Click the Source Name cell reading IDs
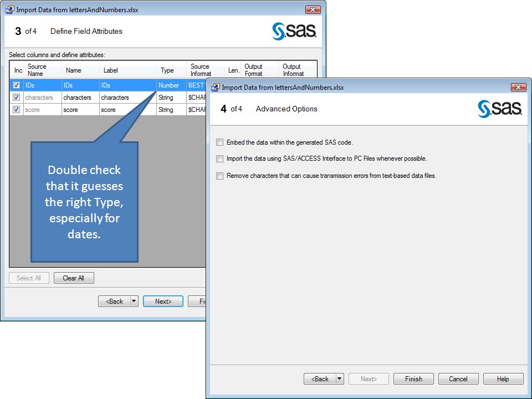The image size is (532, 399). coord(43,85)
